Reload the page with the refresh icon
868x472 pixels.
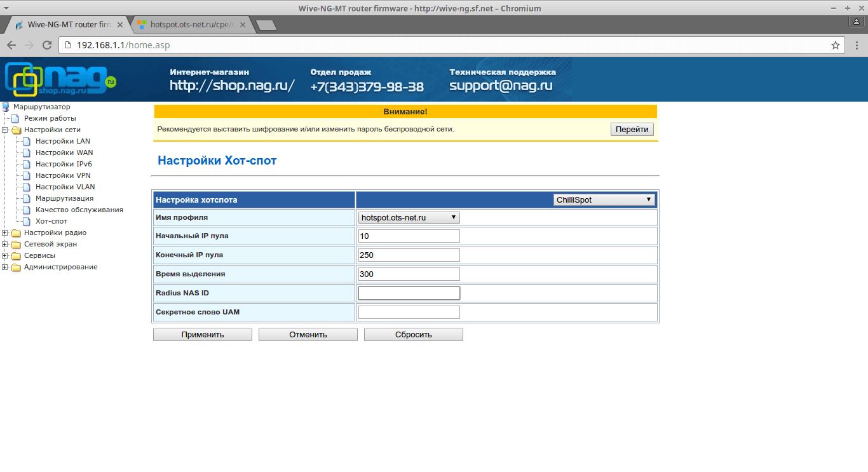pos(46,45)
